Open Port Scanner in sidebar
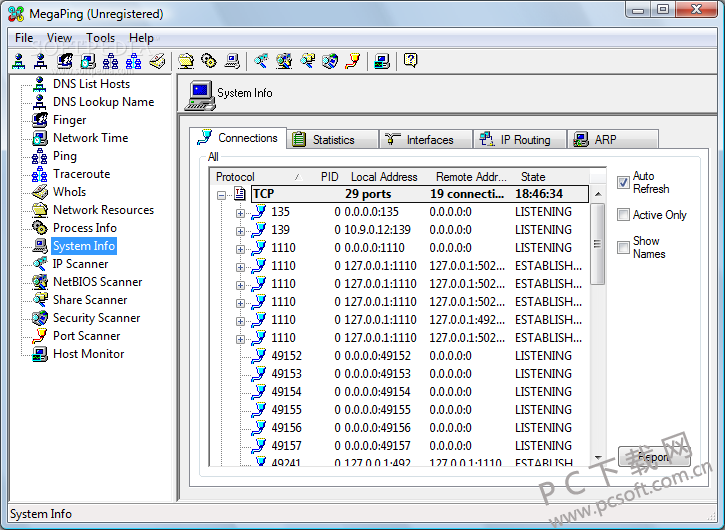This screenshot has width=725, height=530. [x=86, y=336]
